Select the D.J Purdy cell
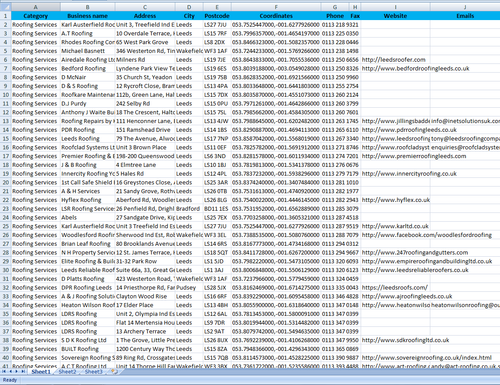 point(88,104)
